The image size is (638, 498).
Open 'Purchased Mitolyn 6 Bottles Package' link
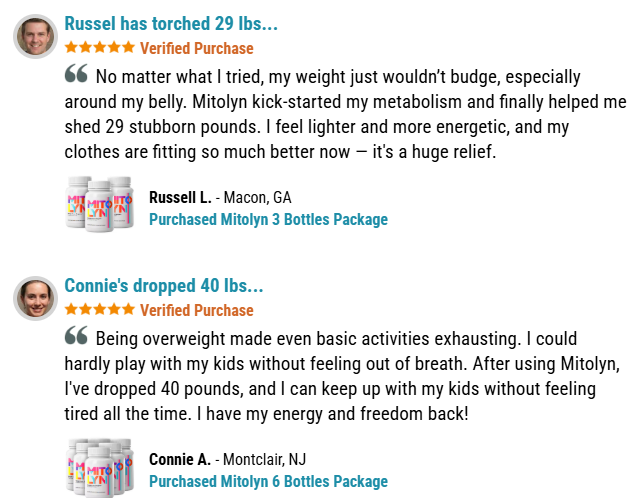(268, 481)
